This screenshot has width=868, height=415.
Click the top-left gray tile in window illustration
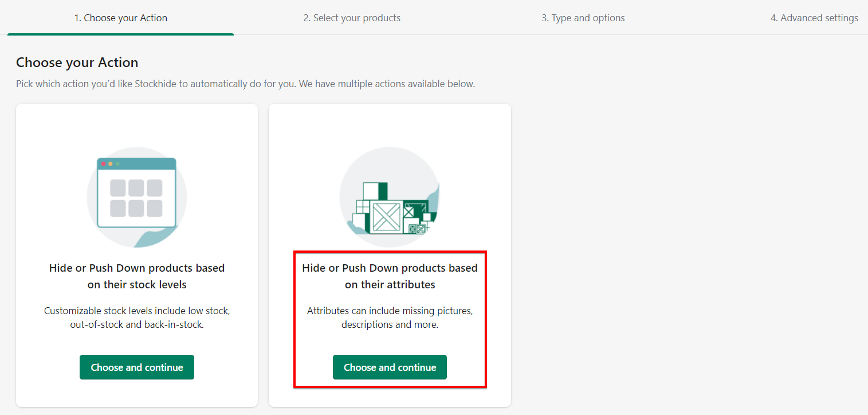118,188
